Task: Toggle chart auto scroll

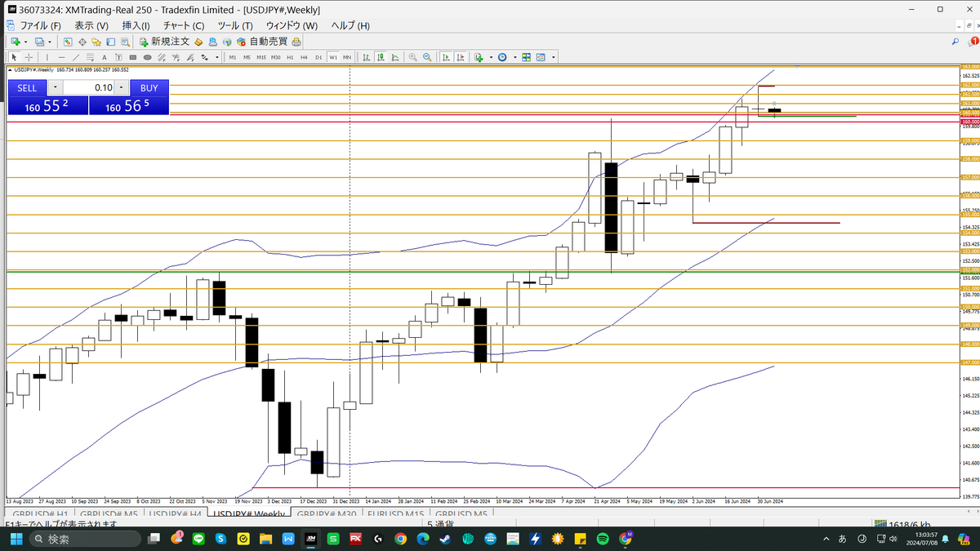Action: (446, 57)
